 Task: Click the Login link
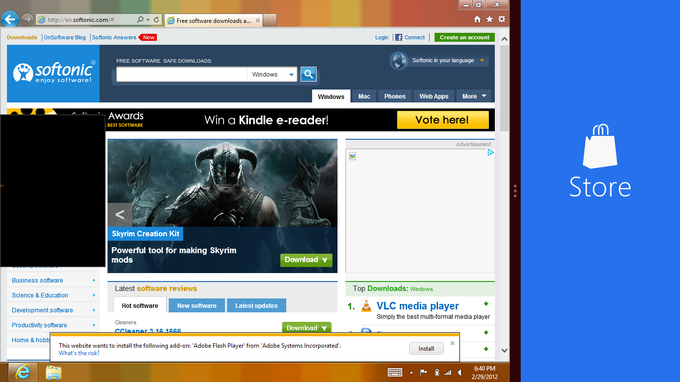coord(382,37)
